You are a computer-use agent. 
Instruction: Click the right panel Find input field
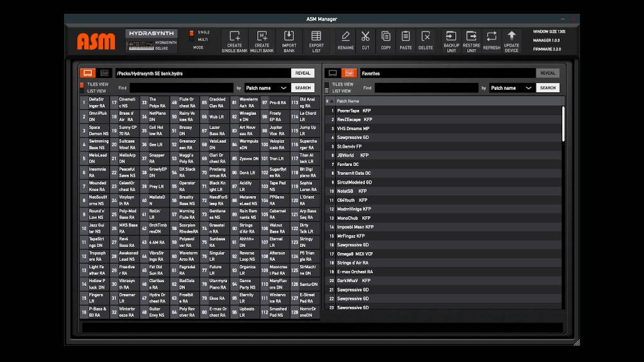point(426,88)
